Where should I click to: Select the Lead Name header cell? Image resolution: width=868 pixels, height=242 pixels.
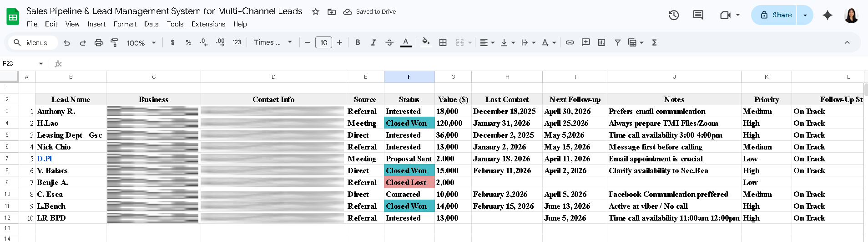71,99
